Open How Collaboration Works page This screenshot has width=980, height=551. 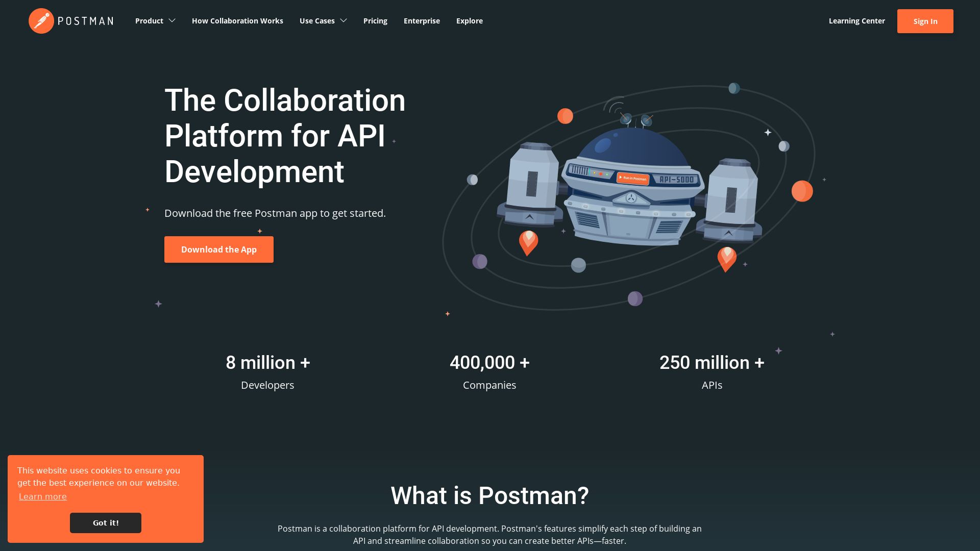coord(237,21)
